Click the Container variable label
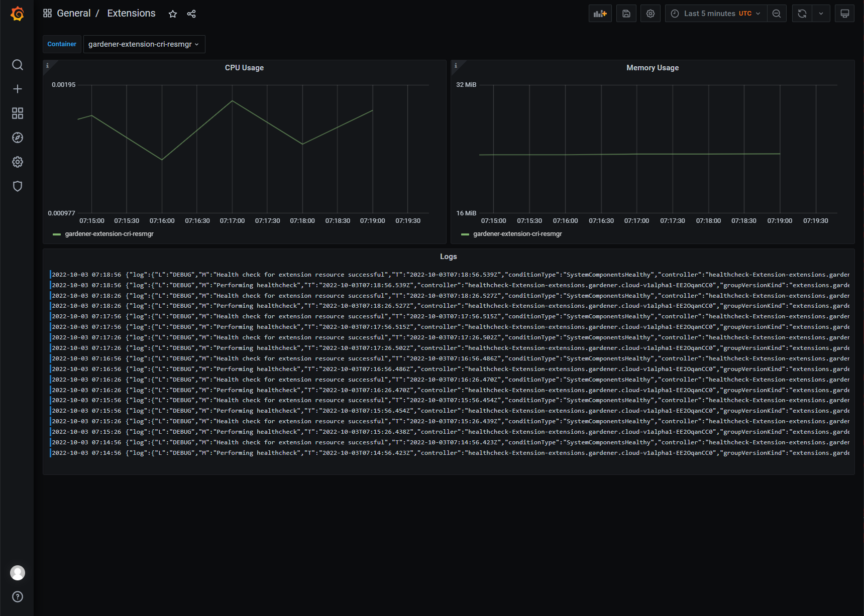This screenshot has height=616, width=864. click(x=62, y=44)
